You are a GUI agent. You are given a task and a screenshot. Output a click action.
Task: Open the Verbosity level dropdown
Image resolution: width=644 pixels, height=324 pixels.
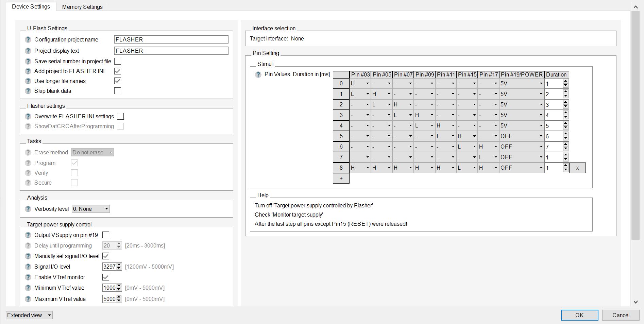coord(91,209)
